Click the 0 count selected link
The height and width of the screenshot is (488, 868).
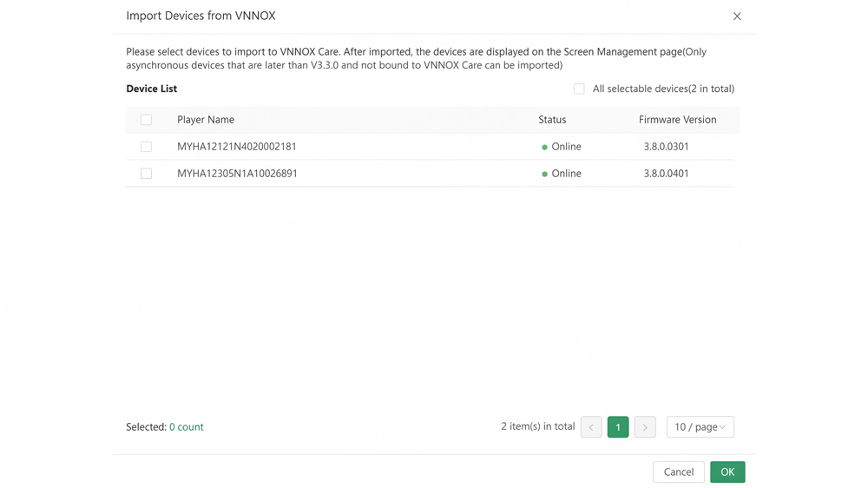coord(187,427)
